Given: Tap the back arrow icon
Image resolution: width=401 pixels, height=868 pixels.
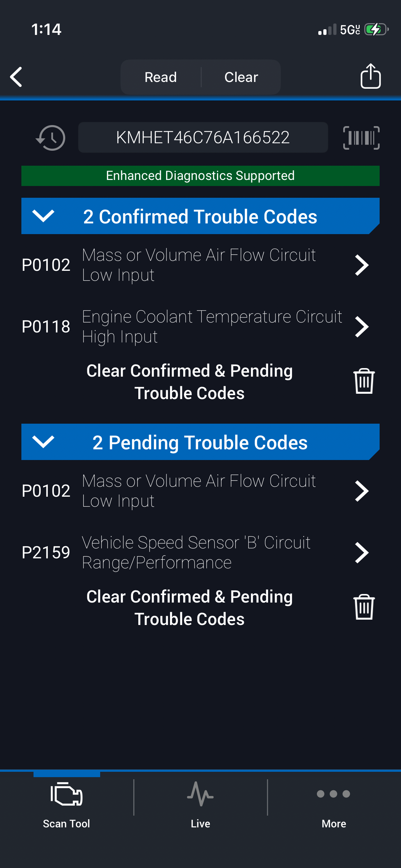Looking at the screenshot, I should pos(16,77).
